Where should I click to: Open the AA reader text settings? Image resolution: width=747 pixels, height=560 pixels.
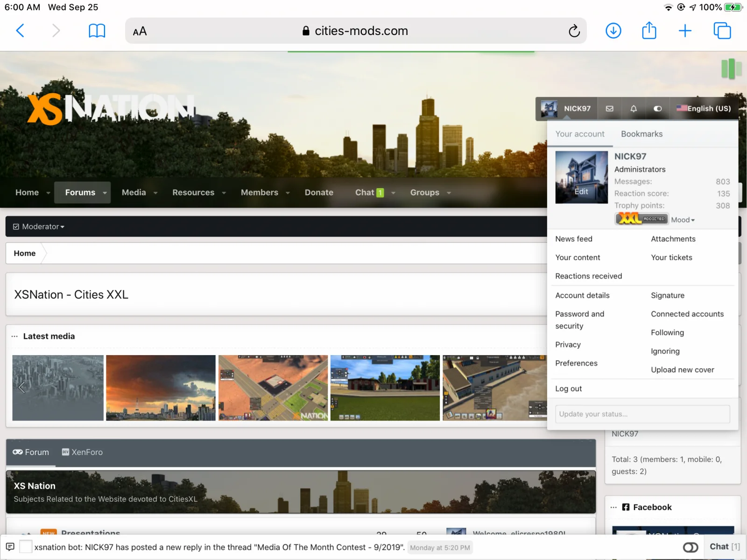140,31
